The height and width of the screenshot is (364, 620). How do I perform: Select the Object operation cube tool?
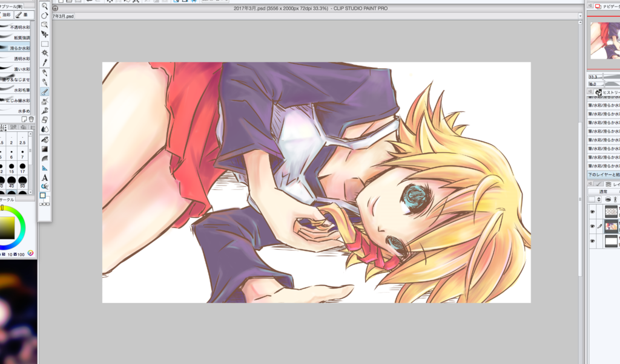tap(45, 25)
